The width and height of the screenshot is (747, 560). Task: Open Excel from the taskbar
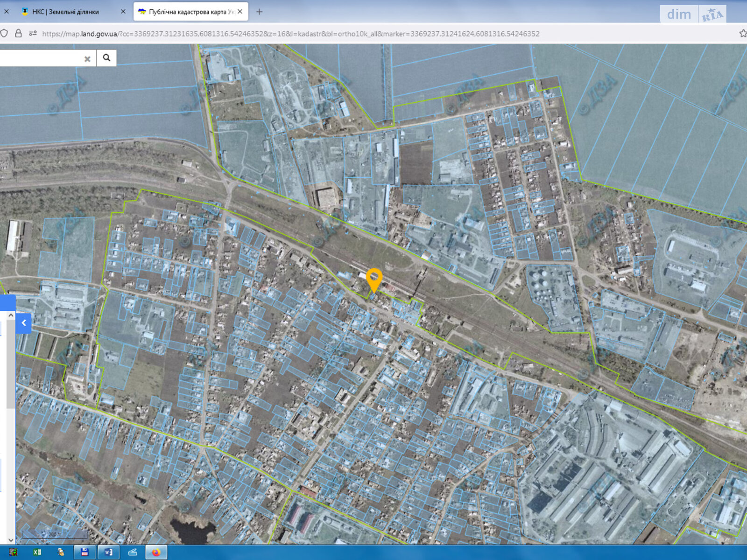click(37, 553)
